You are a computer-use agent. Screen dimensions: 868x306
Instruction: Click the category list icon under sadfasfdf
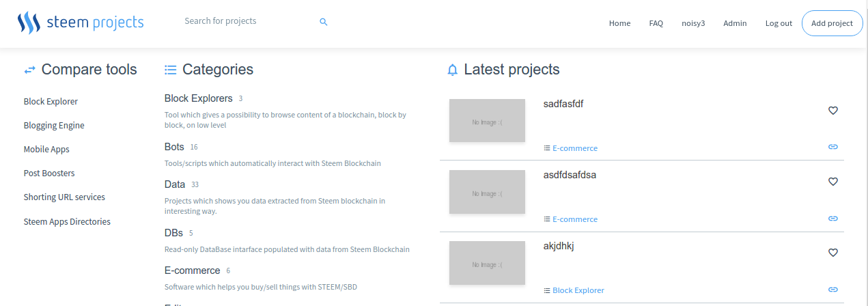[x=547, y=148]
